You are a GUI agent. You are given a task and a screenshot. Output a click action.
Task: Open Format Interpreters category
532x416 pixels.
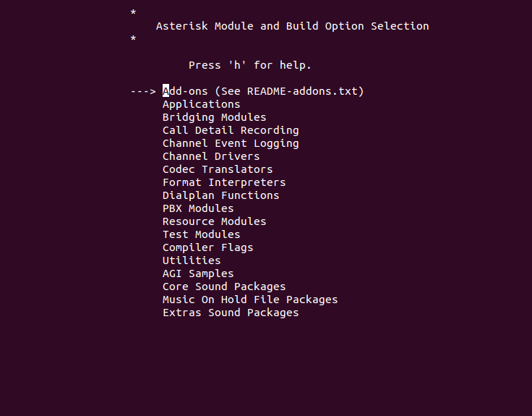tap(224, 182)
